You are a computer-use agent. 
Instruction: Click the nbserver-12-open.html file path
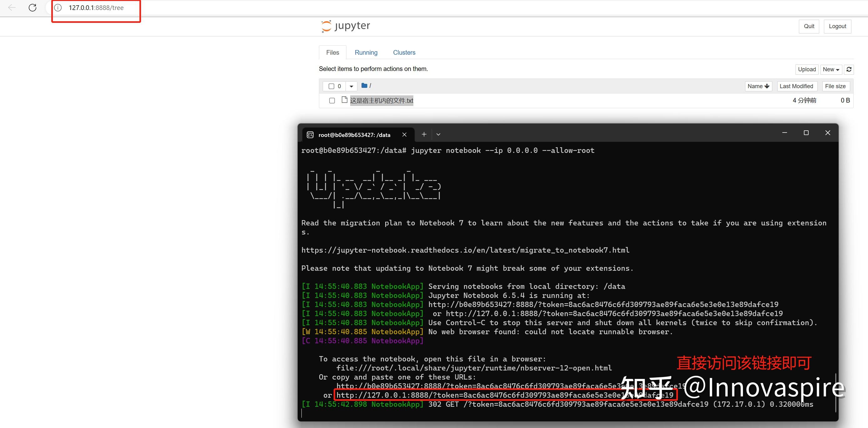coord(474,368)
